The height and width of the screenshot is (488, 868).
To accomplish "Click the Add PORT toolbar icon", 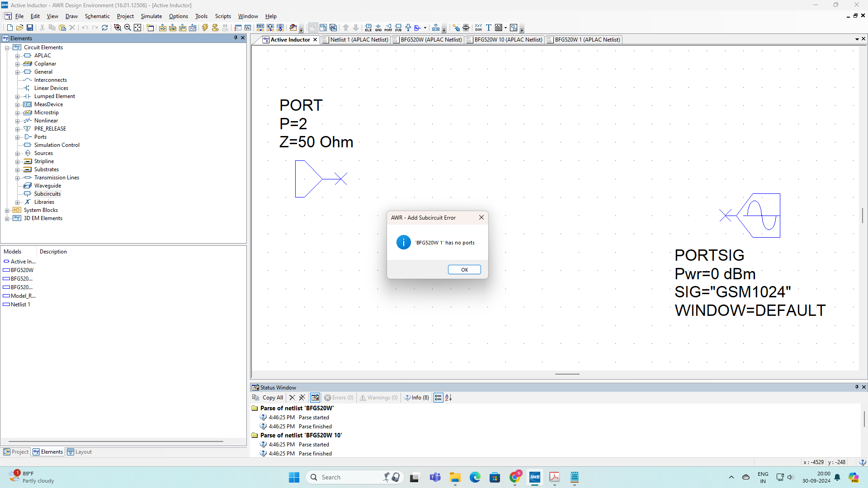I will [x=388, y=28].
